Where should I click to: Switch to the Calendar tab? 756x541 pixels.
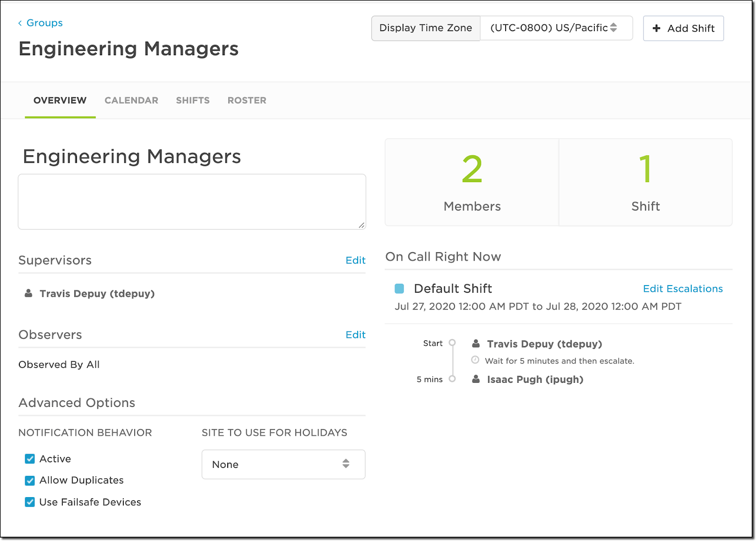pyautogui.click(x=131, y=101)
